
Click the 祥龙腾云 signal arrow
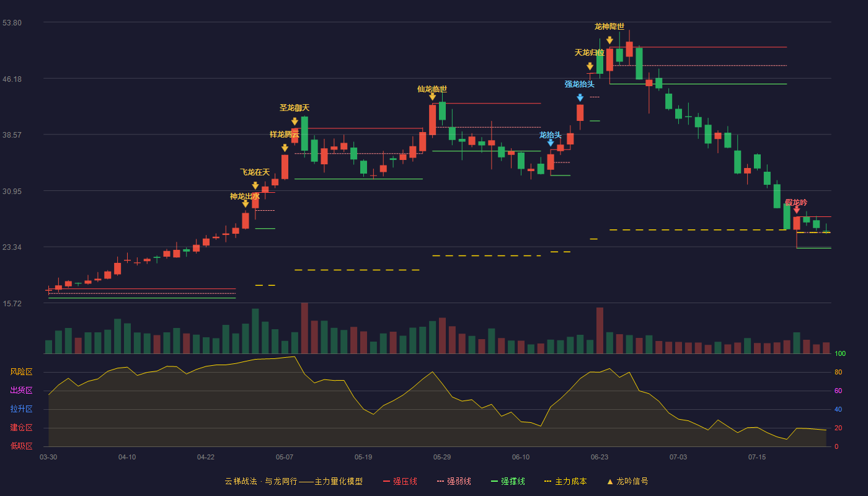pyautogui.click(x=285, y=148)
